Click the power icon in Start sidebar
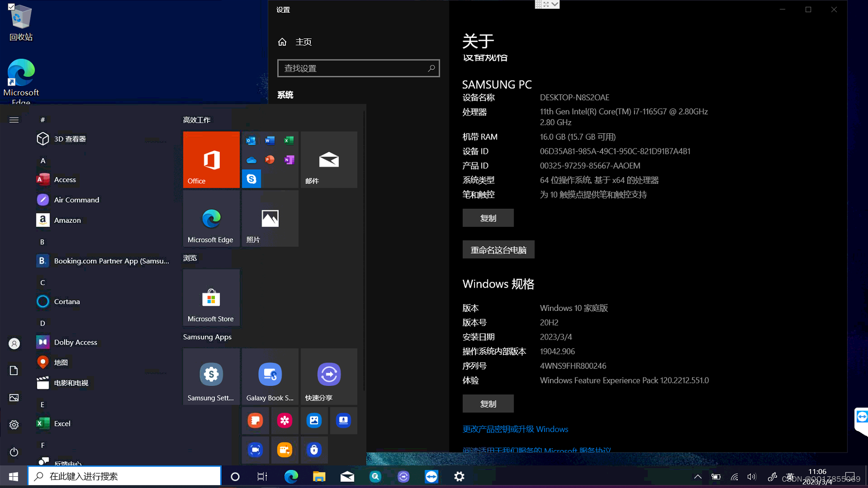868x488 pixels. click(14, 452)
